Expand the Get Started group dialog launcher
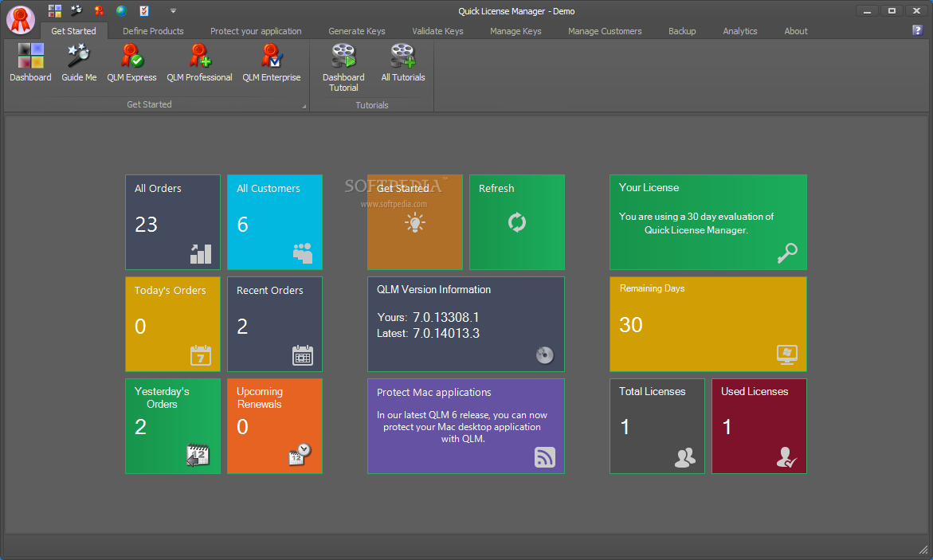Viewport: 933px width, 560px height. 304,107
